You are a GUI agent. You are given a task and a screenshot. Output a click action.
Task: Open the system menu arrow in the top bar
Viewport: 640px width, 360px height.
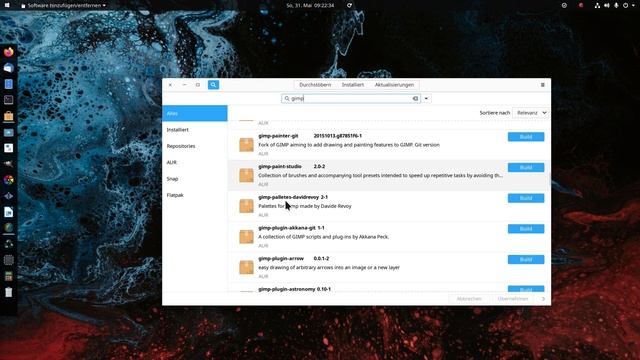[x=632, y=5]
